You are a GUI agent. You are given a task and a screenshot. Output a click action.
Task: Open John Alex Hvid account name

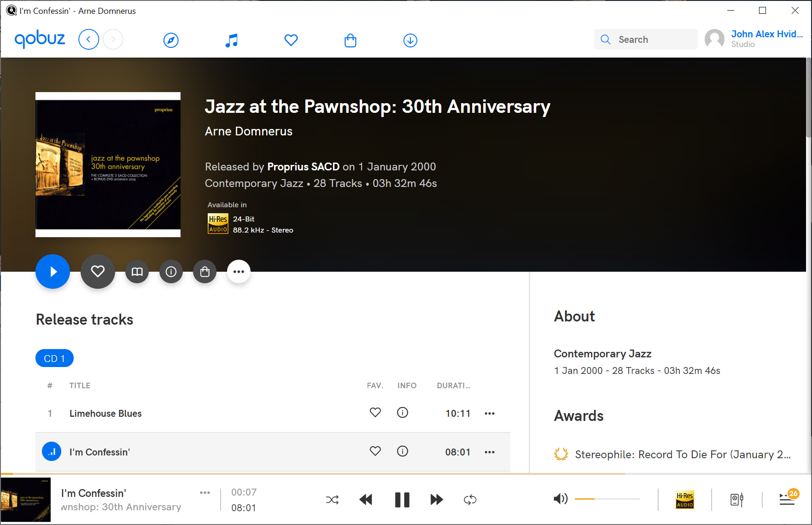[767, 34]
